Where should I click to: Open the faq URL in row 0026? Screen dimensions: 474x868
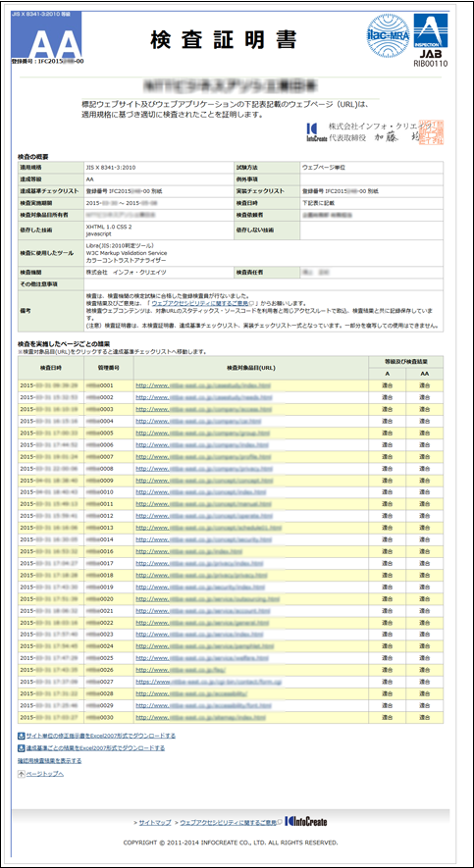click(183, 671)
